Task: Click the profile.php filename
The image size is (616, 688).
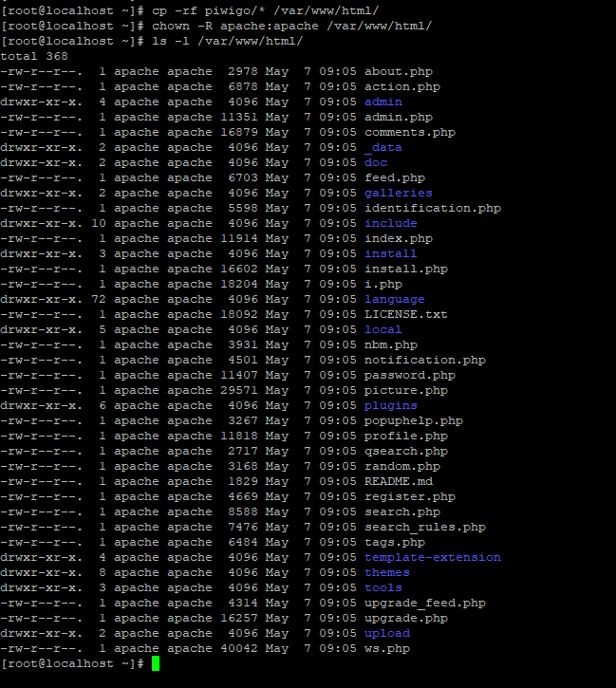Action: pos(406,437)
